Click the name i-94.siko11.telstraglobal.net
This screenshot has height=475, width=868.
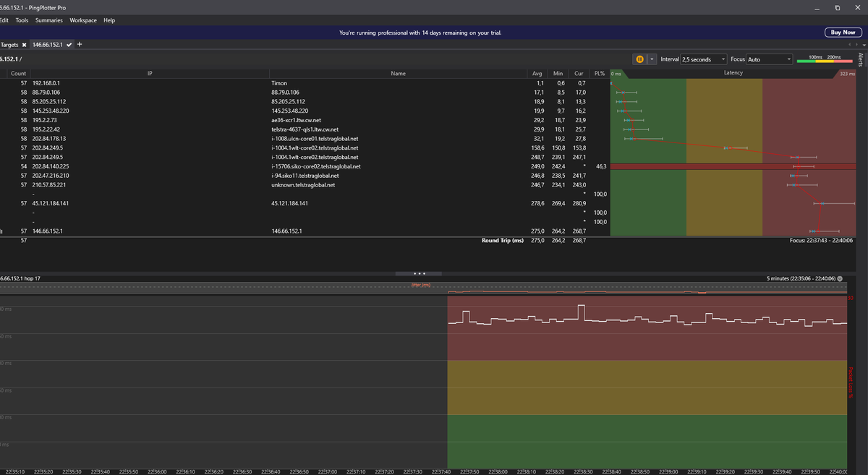click(305, 176)
